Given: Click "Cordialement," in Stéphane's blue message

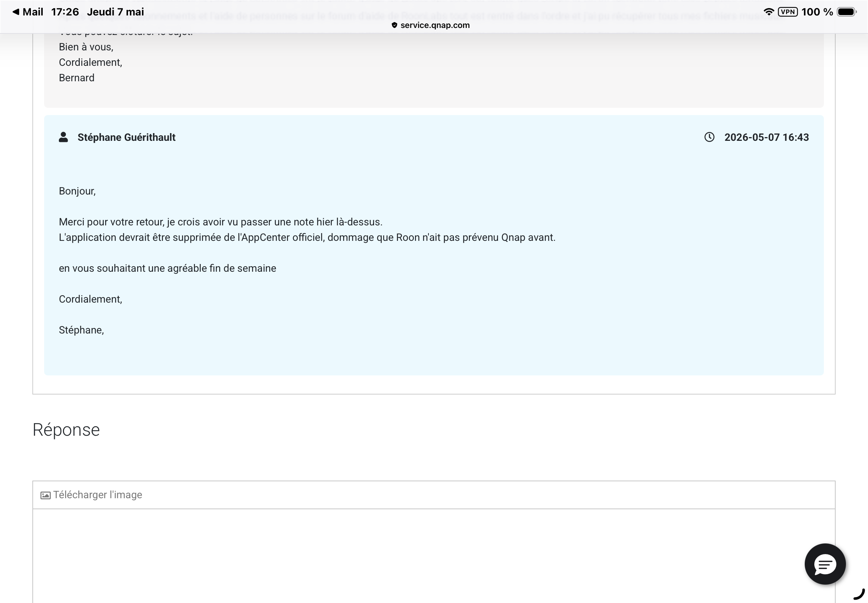Looking at the screenshot, I should (90, 299).
